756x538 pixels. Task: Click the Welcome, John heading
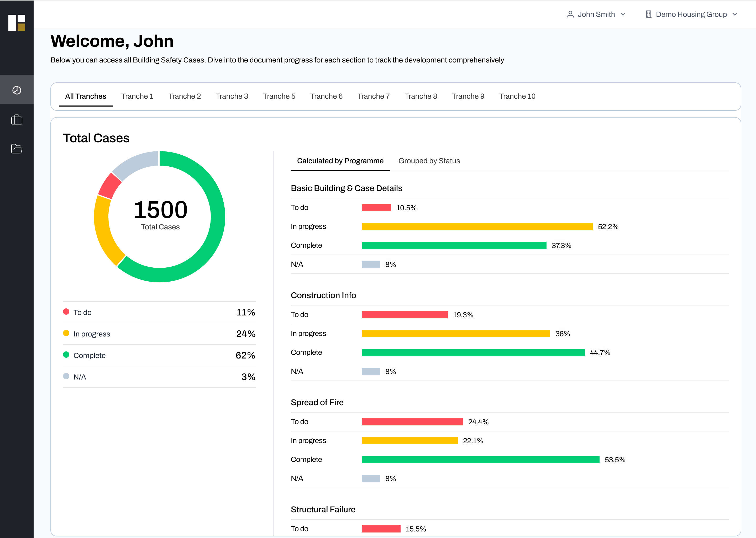(x=112, y=41)
